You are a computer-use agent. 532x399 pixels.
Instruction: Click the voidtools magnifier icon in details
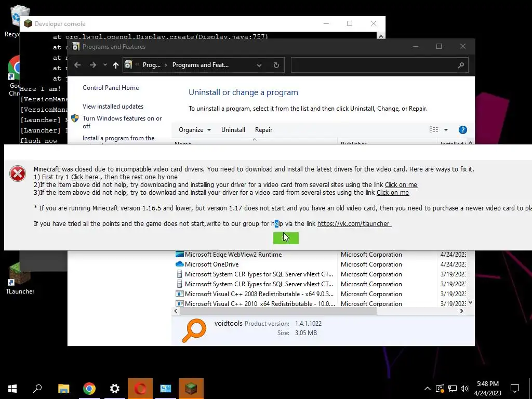point(194,330)
